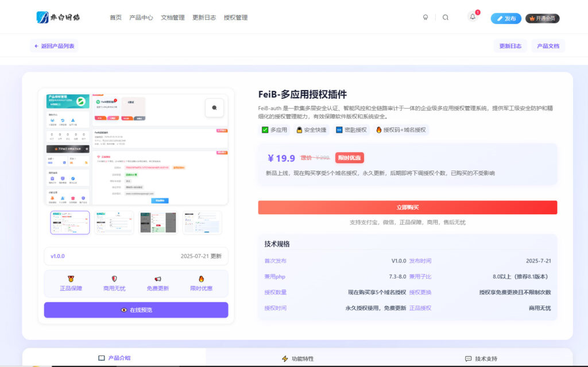Image resolution: width=588 pixels, height=367 pixels.
Task: Select the second screenshot thumbnail
Action: (114, 222)
